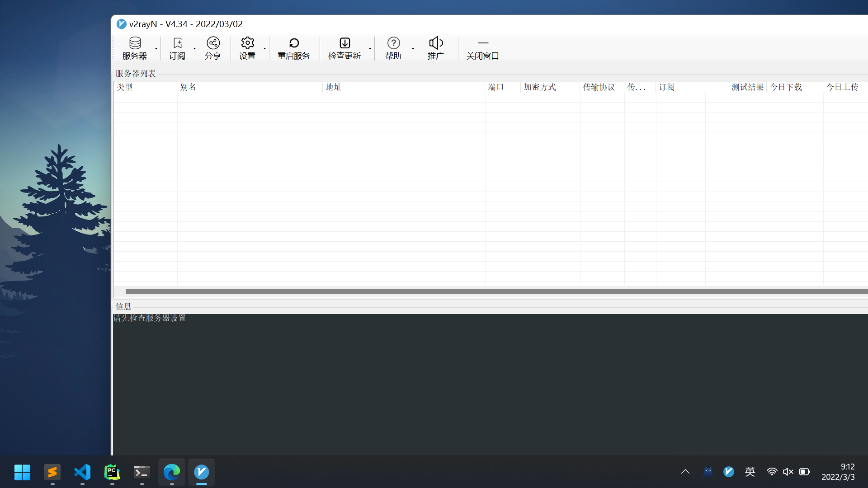868x488 pixels.
Task: Expand the 服务器 dropdown arrow
Action: [x=156, y=48]
